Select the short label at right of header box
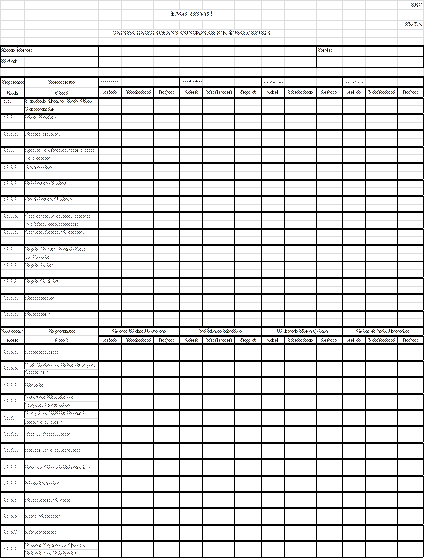 325,51
